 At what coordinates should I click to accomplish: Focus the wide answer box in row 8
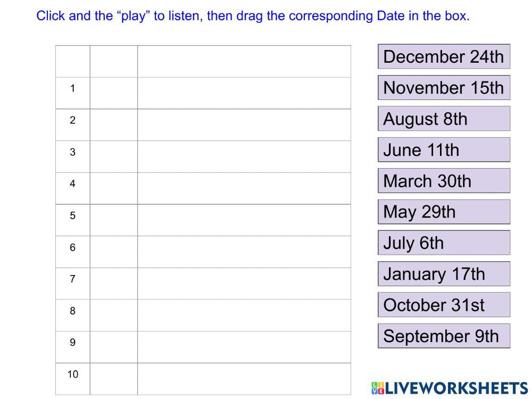(x=244, y=315)
